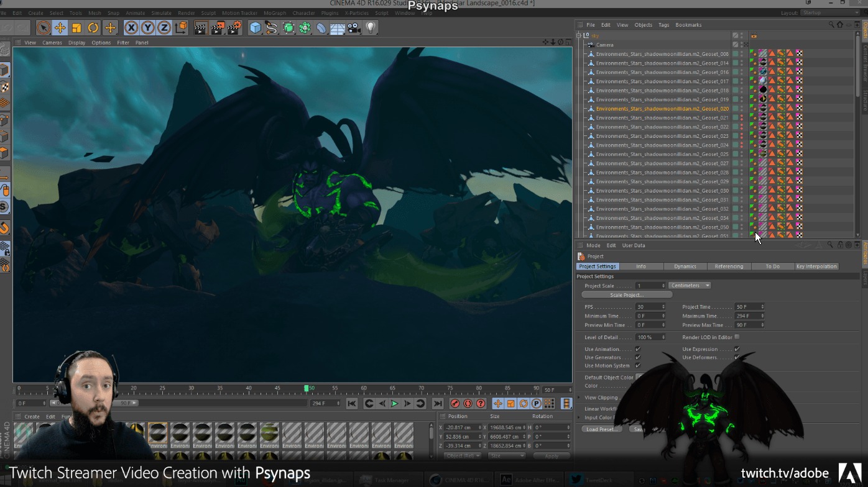This screenshot has width=868, height=487.
Task: Uncheck Use Animation checkbox
Action: (x=638, y=349)
